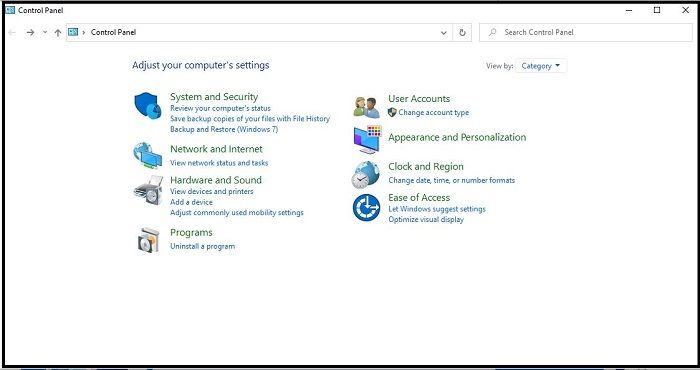Open Appearance and Personalization monitor icon
Viewport: 700px width, 370px height.
click(x=367, y=140)
